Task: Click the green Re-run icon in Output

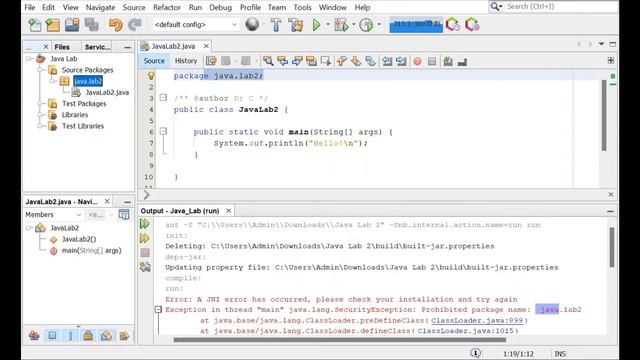Action: pyautogui.click(x=145, y=224)
